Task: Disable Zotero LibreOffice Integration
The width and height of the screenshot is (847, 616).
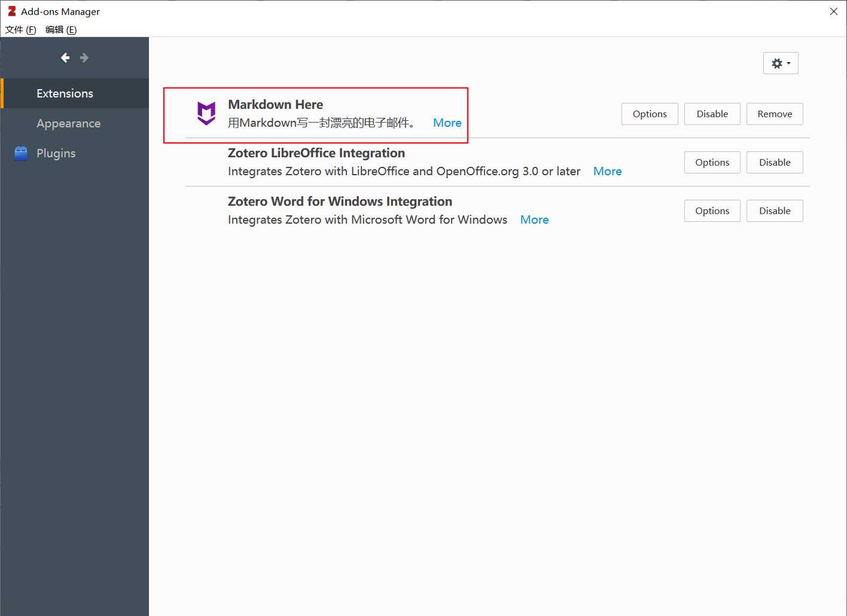Action: pos(775,162)
